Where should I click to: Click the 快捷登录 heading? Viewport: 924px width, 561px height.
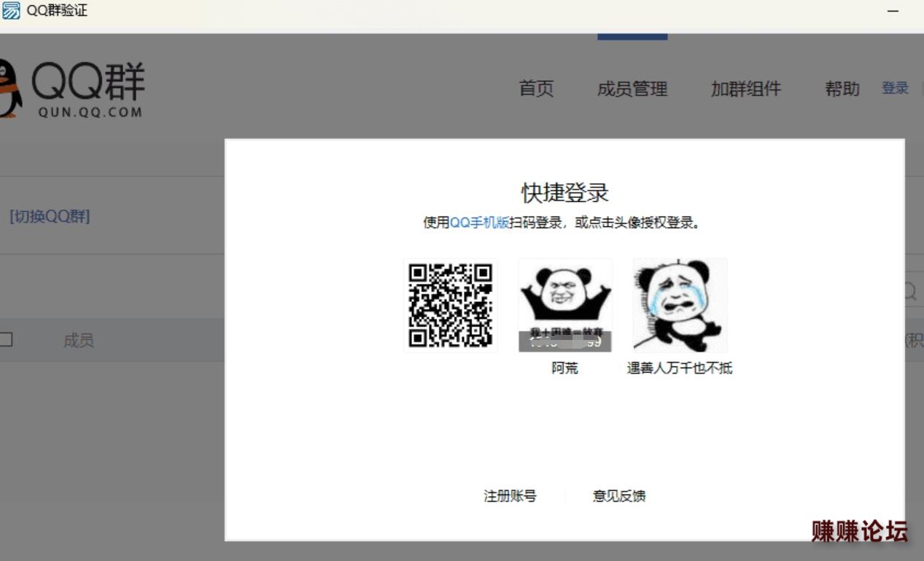pyautogui.click(x=565, y=193)
